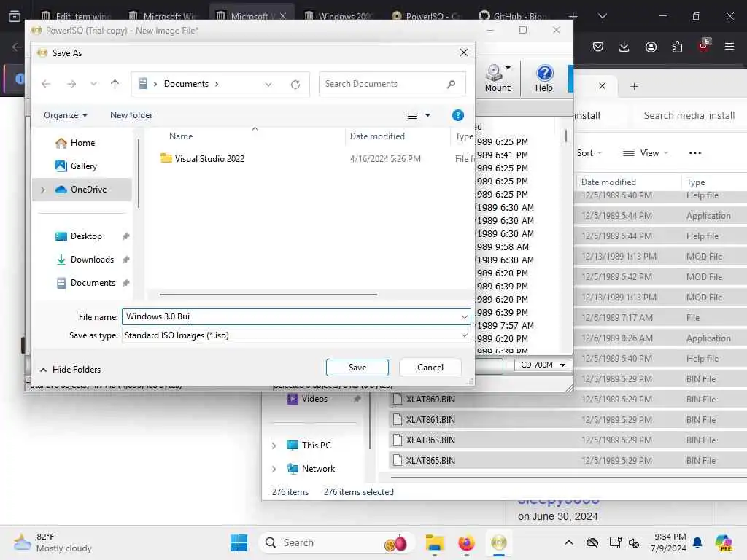
Task: Open a new browser tab
Action: [573, 16]
